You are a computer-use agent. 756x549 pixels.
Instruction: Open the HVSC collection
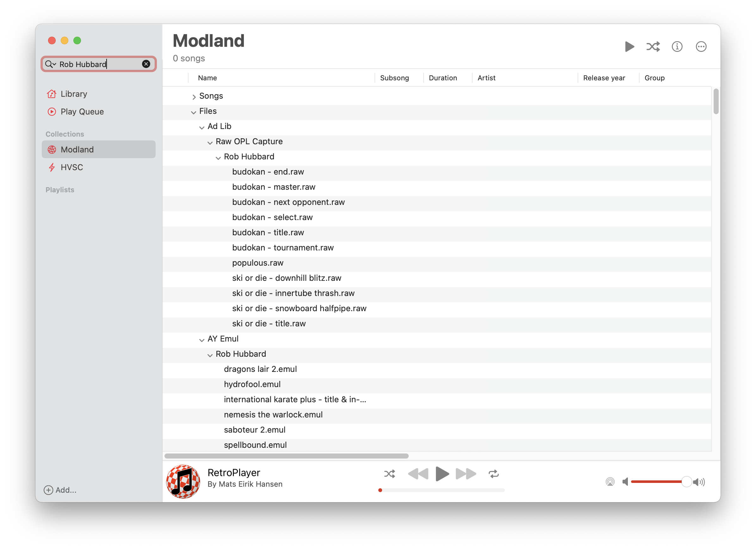[x=72, y=167]
